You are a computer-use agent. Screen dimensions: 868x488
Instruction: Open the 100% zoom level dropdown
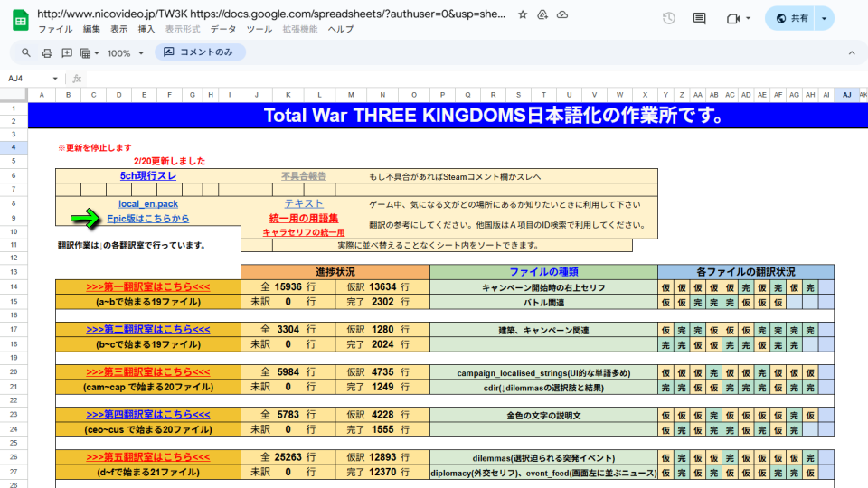point(126,53)
